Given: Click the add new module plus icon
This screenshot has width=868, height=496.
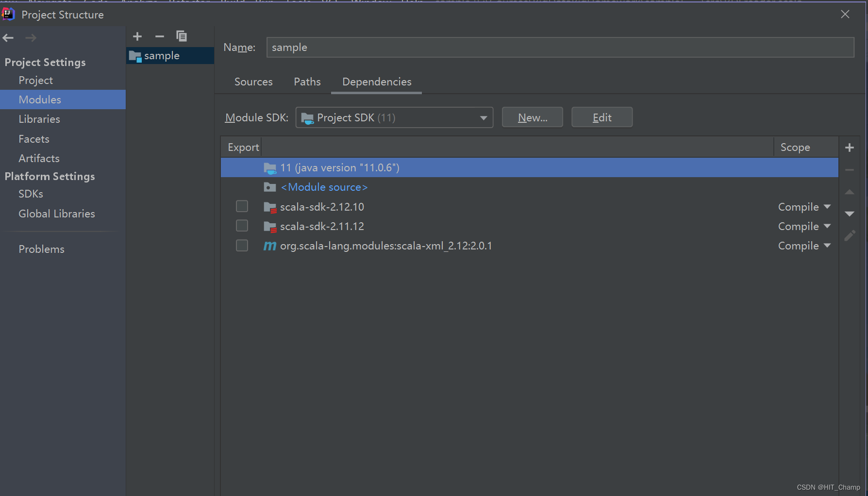Looking at the screenshot, I should coord(137,36).
